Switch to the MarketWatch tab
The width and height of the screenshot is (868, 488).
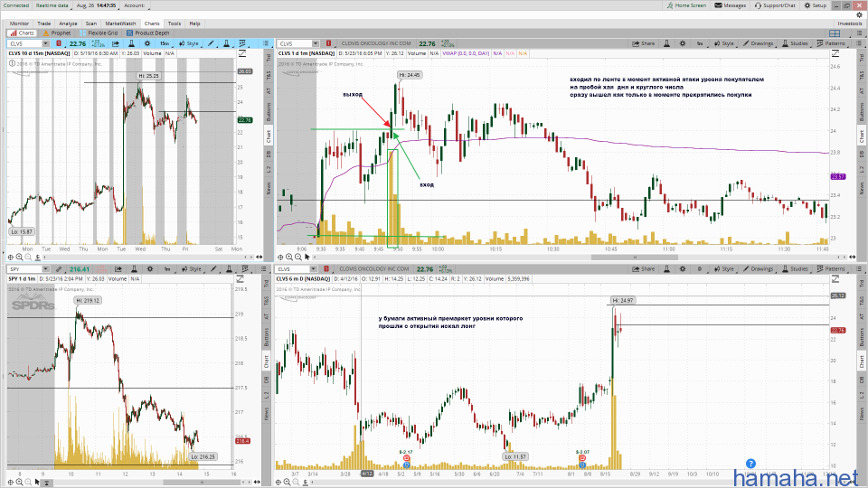click(x=120, y=23)
